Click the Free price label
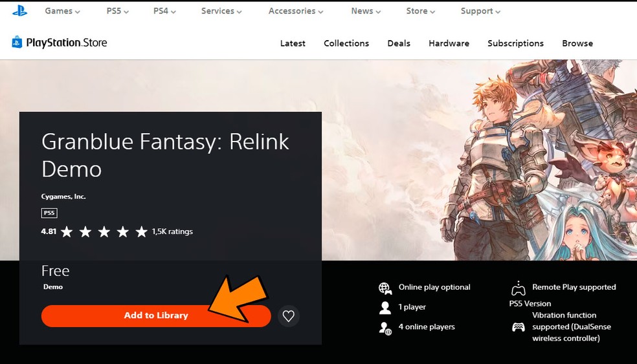The width and height of the screenshot is (637, 364). pyautogui.click(x=55, y=271)
